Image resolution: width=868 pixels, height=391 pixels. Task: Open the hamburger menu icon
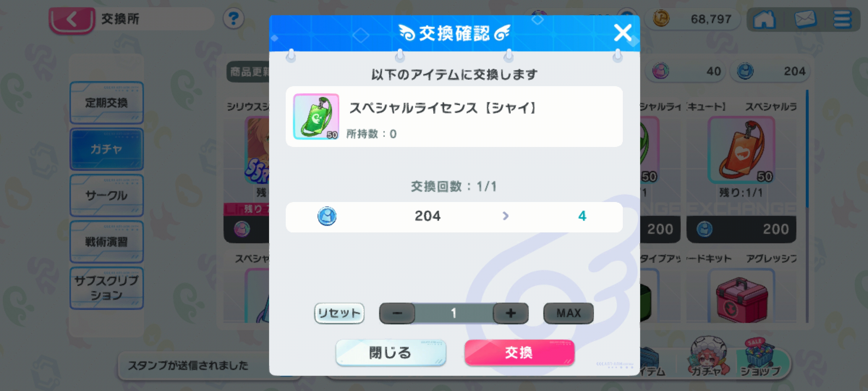pyautogui.click(x=842, y=19)
